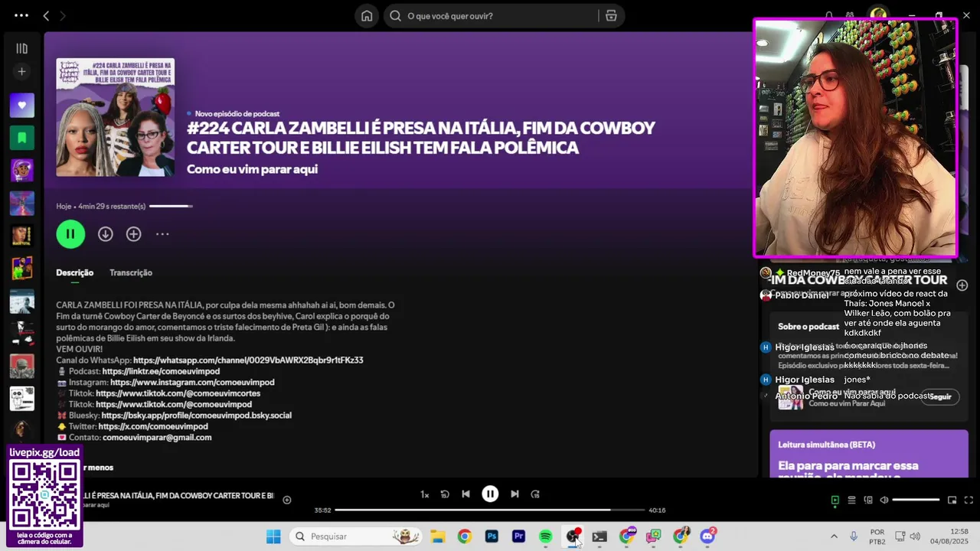Image resolution: width=980 pixels, height=551 pixels.
Task: Adjust the volume slider
Action: coord(916,500)
